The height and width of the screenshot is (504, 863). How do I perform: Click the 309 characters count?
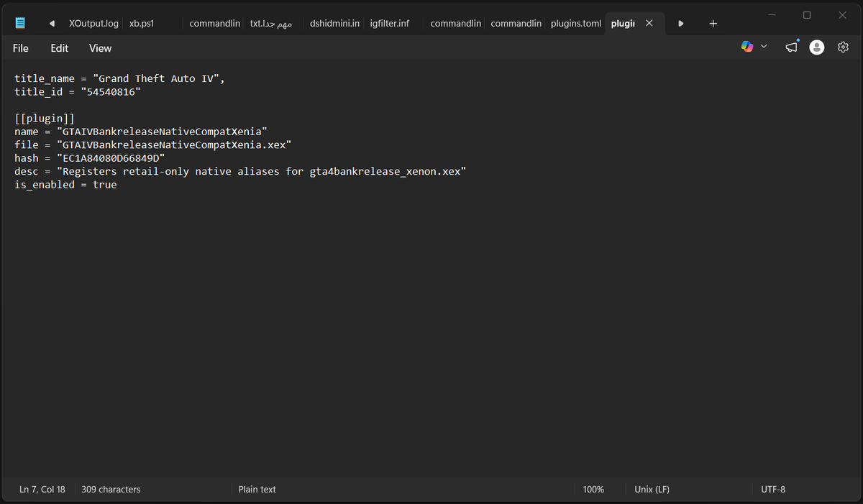point(111,489)
